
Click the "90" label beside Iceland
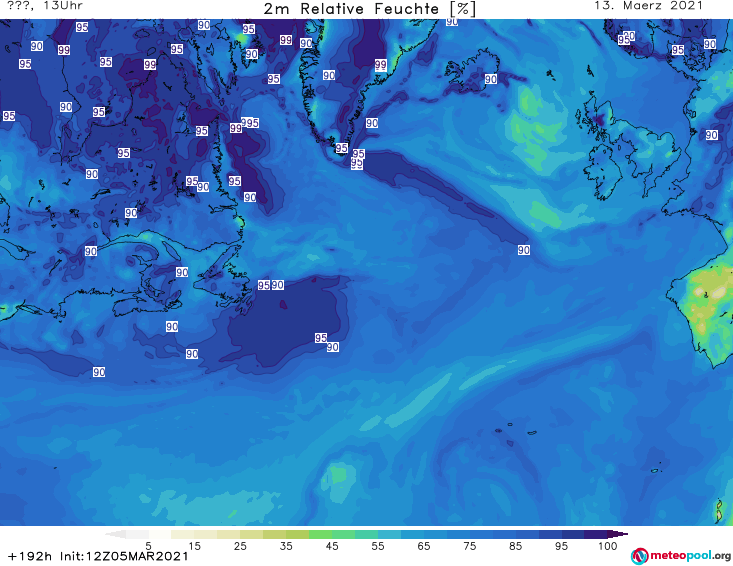490,79
